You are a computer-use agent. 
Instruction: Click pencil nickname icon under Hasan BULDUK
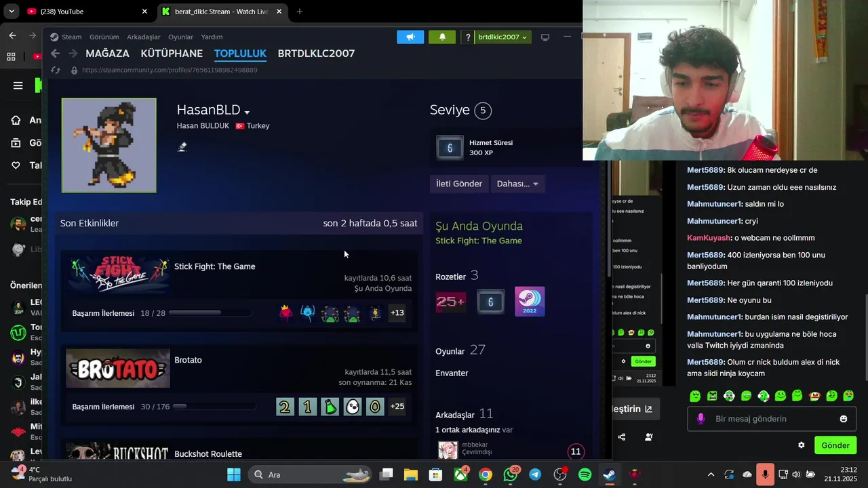click(182, 147)
